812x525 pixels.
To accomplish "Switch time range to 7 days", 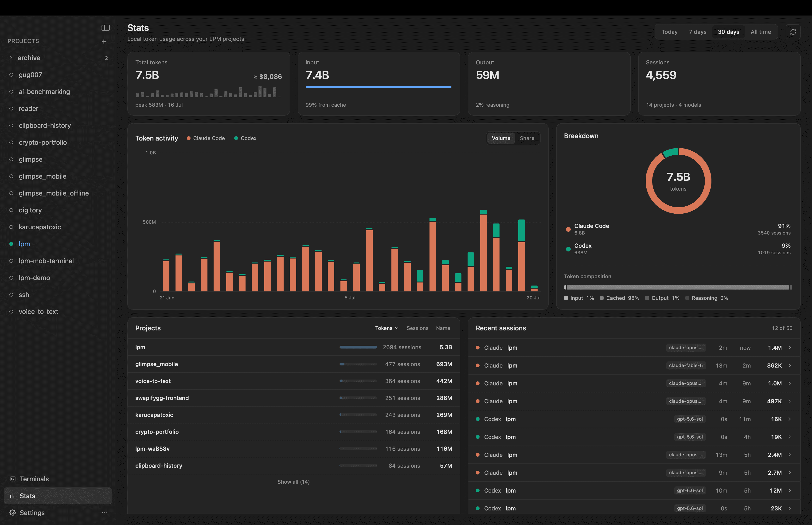I will tap(698, 32).
